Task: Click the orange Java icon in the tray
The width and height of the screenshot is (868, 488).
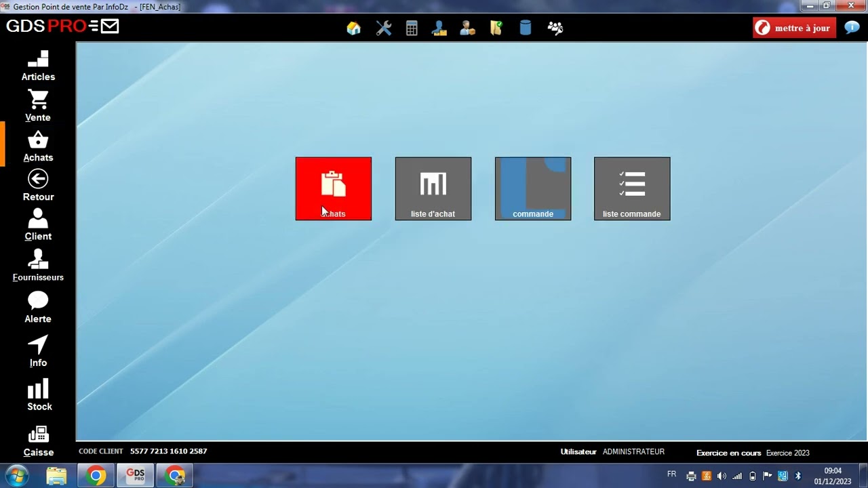Action: 707,476
